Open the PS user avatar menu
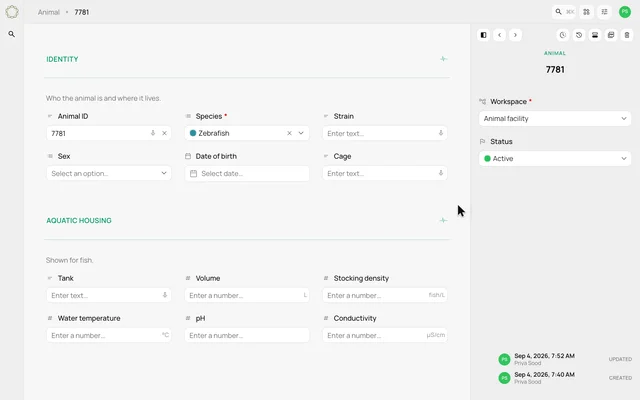 [624, 12]
